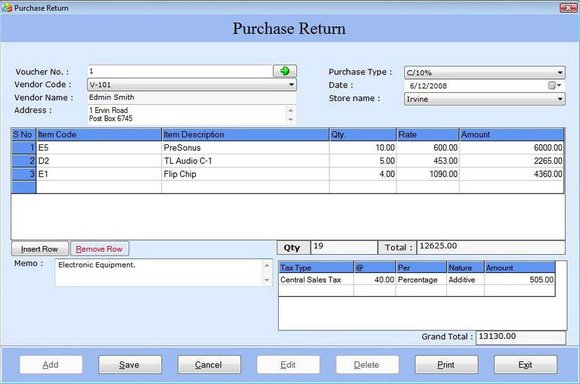Expand the Store name dropdown
580x384 pixels.
560,99
